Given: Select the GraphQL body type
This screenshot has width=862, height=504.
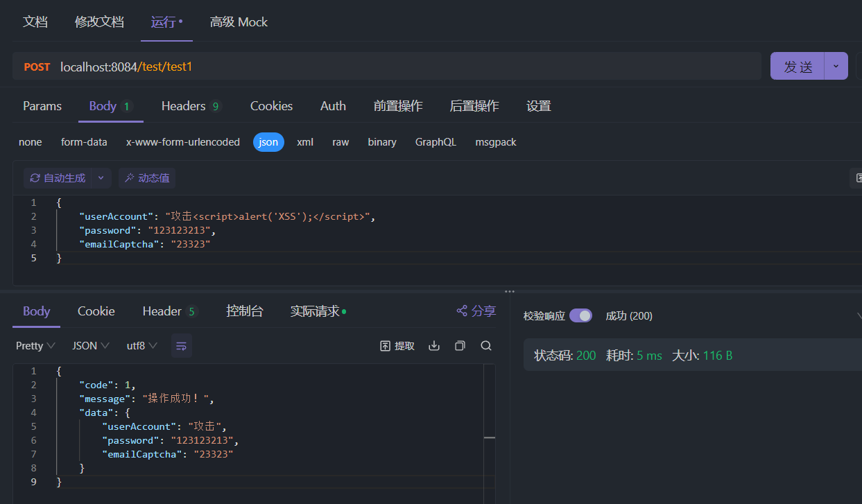Looking at the screenshot, I should (x=436, y=142).
